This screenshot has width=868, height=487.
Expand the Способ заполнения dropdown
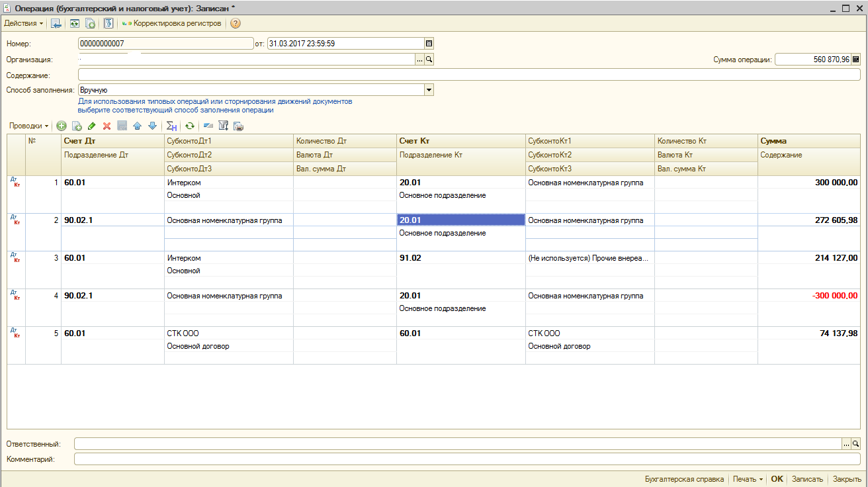429,90
